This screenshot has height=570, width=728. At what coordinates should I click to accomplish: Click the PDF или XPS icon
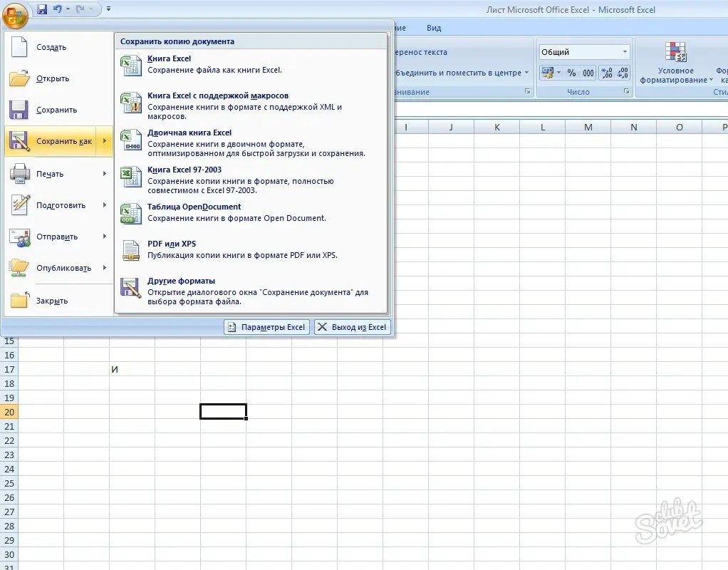(131, 250)
